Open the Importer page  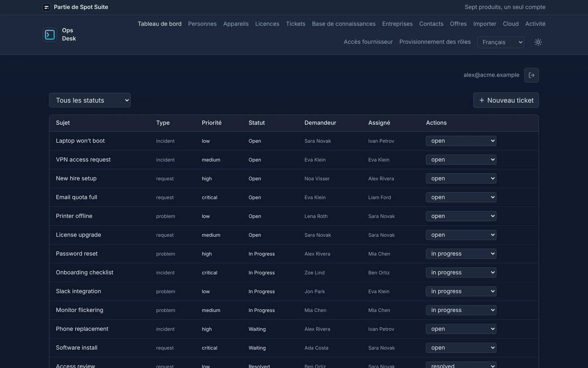tap(485, 24)
